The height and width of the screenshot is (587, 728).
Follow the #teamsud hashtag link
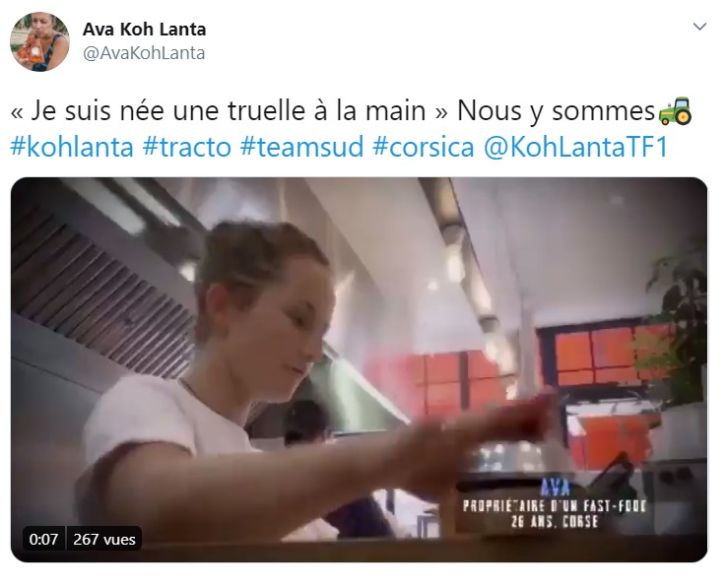coord(301,147)
